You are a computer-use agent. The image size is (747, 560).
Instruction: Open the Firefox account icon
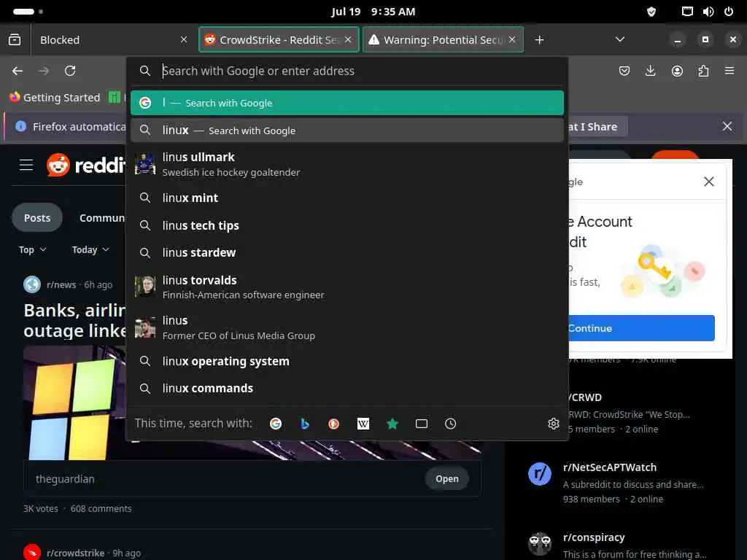(x=677, y=71)
